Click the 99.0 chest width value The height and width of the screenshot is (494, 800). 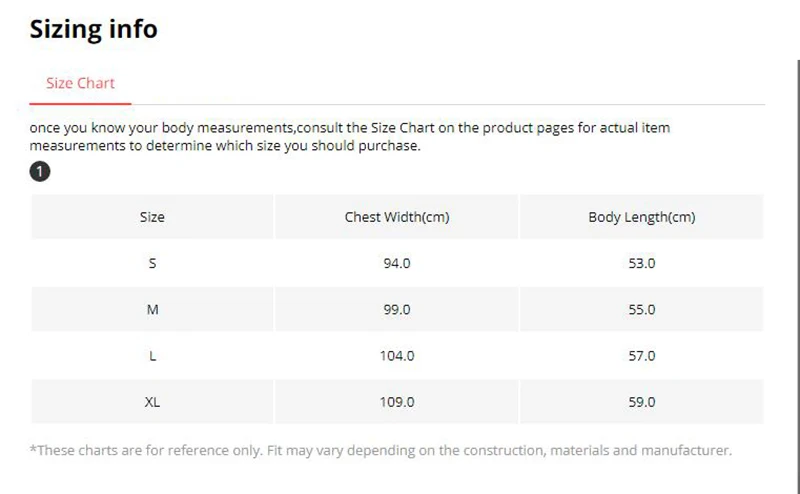[397, 309]
